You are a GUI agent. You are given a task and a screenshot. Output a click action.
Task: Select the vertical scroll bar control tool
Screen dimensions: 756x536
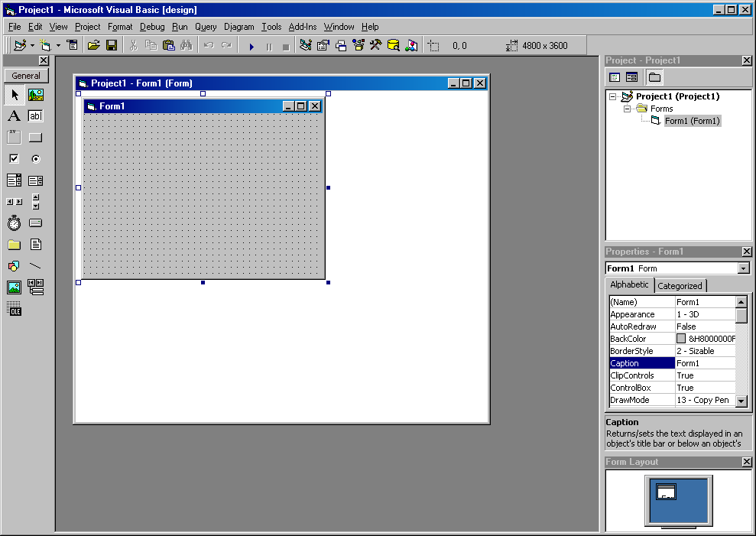(x=36, y=202)
